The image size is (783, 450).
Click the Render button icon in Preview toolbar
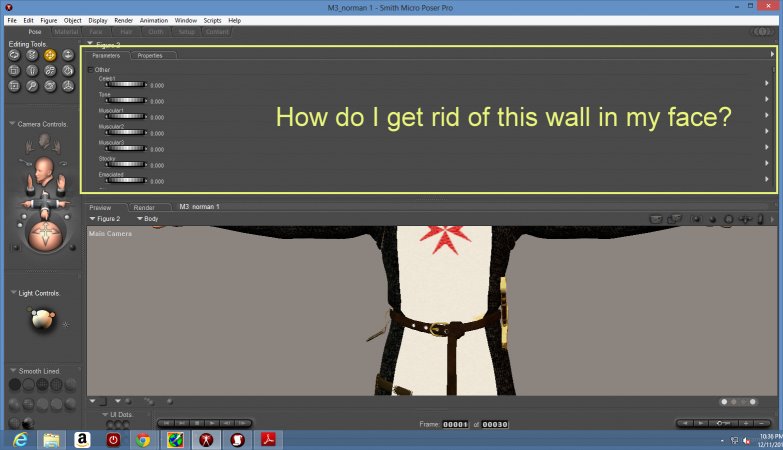pyautogui.click(x=656, y=219)
